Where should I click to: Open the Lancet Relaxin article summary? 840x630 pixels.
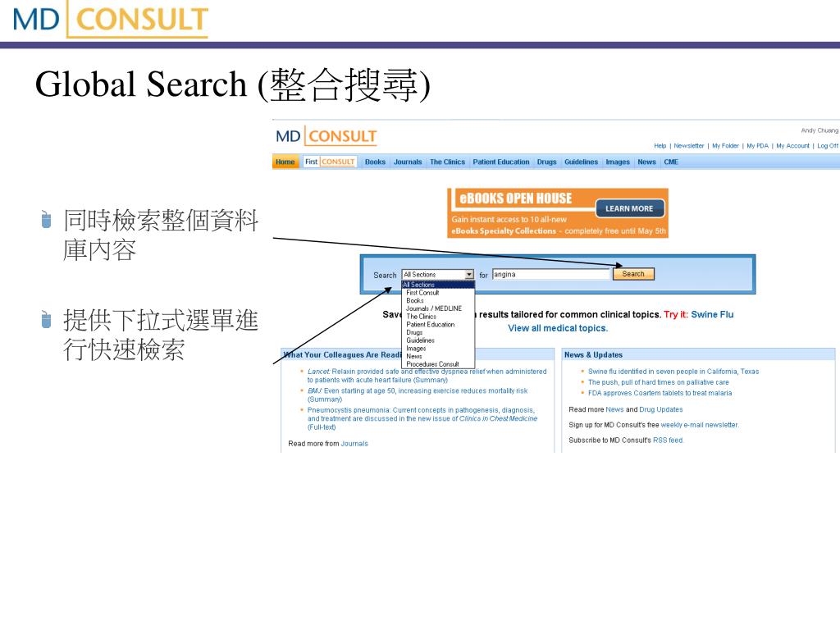(x=427, y=376)
